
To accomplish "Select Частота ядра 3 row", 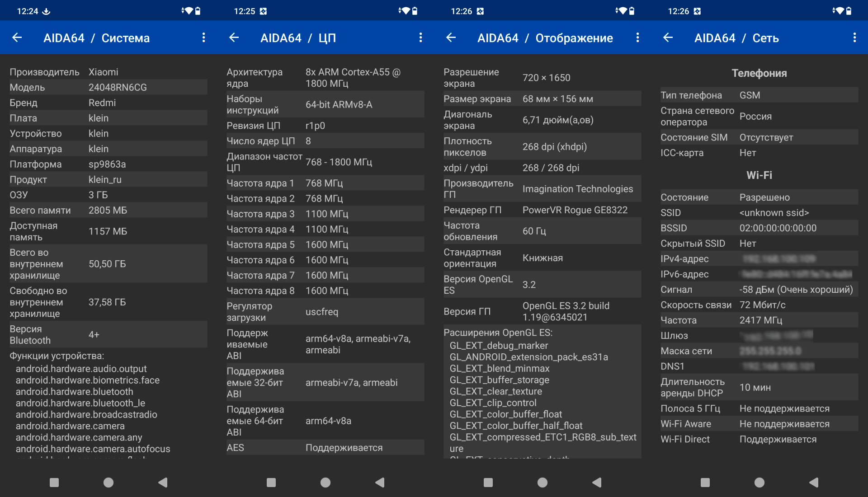I will 325,214.
